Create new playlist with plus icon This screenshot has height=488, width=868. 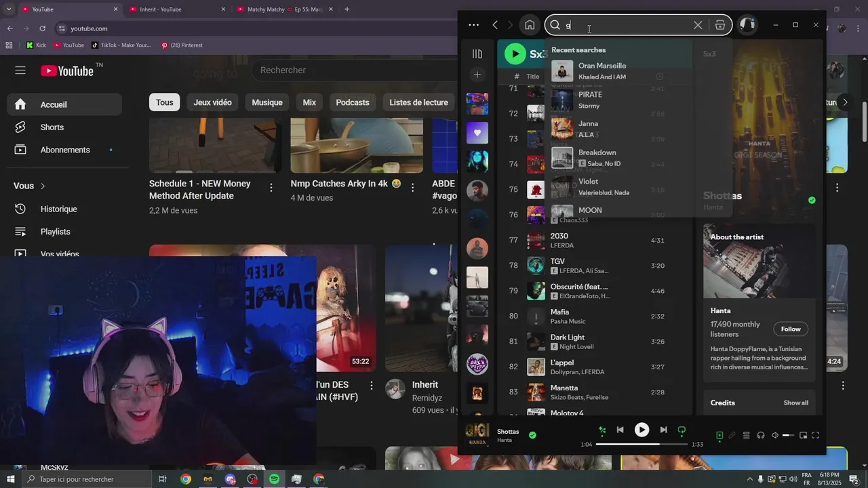pyautogui.click(x=477, y=75)
